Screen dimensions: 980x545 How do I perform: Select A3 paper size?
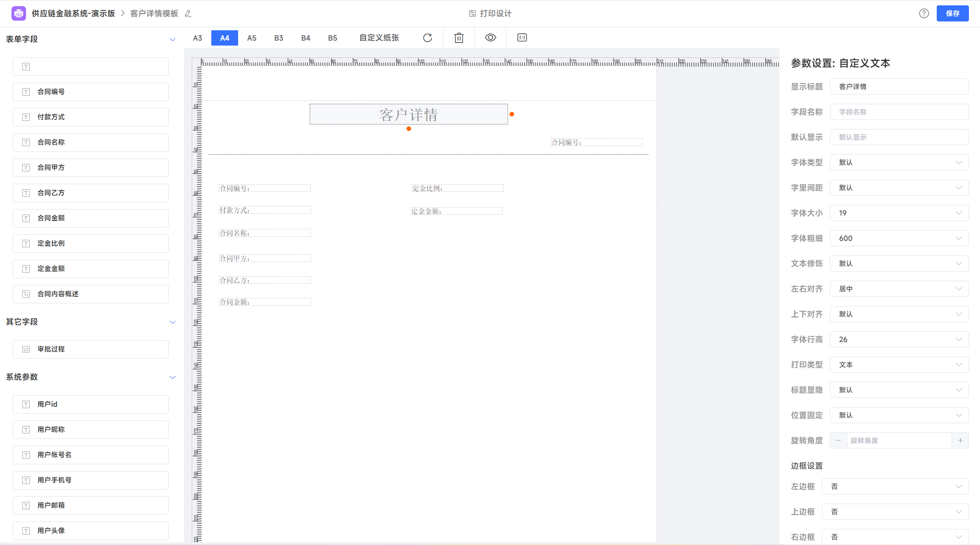[198, 38]
